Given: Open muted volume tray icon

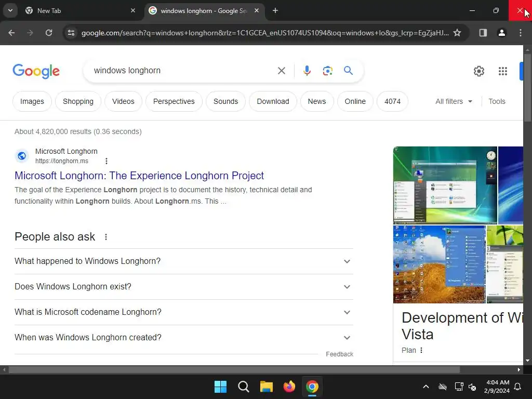Looking at the screenshot, I should tap(472, 387).
